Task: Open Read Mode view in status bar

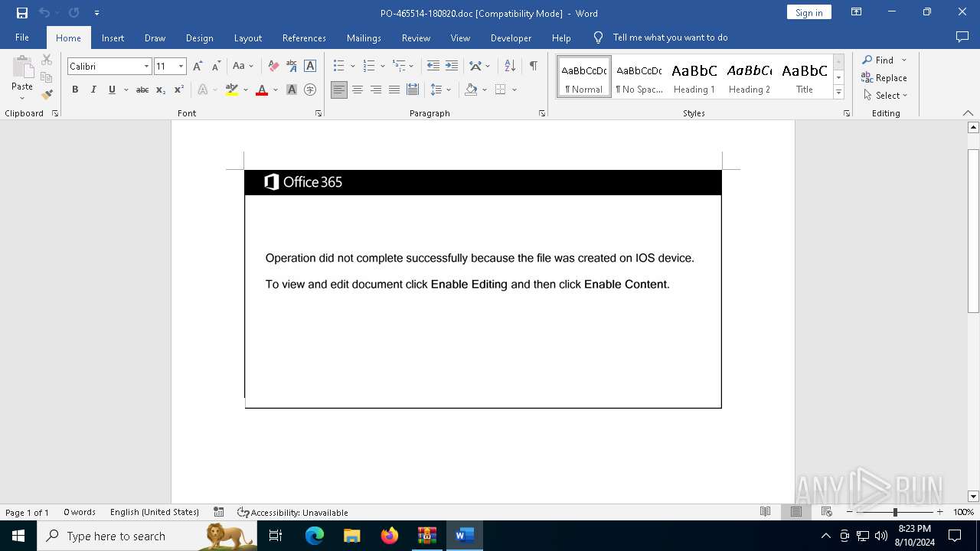Action: pyautogui.click(x=765, y=511)
